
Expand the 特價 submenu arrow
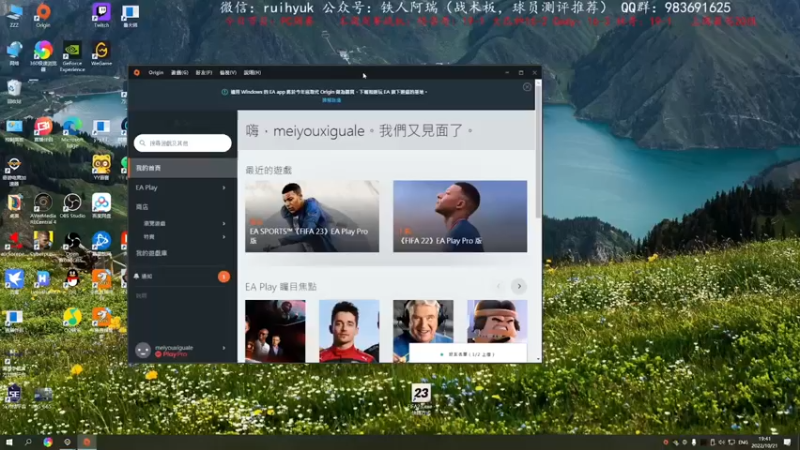[224, 237]
